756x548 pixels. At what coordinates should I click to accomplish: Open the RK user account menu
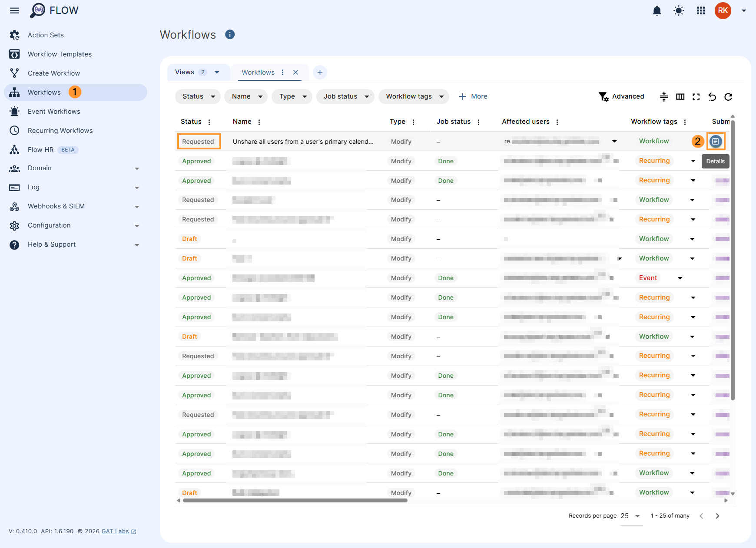723,10
